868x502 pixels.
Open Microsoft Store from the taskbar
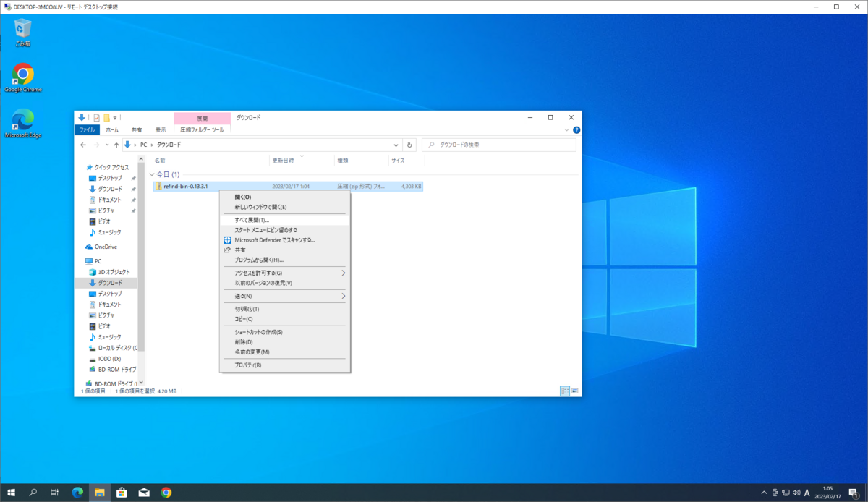point(122,493)
